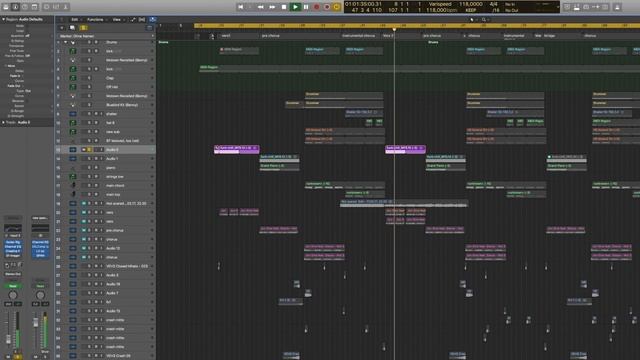The width and height of the screenshot is (640, 360).
Task: Open the Functions menu in Tracks area
Action: click(96, 19)
